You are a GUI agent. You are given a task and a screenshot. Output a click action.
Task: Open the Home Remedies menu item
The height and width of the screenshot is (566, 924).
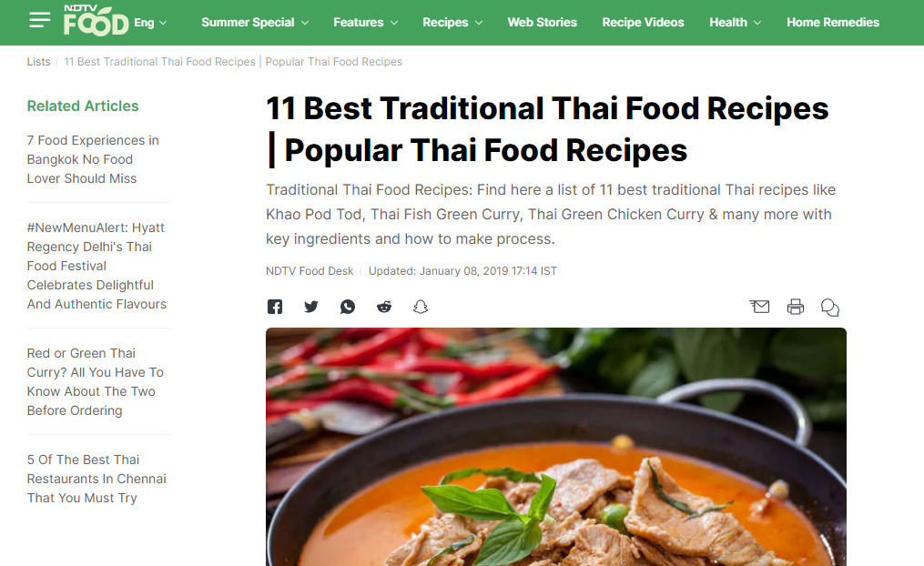(x=833, y=23)
